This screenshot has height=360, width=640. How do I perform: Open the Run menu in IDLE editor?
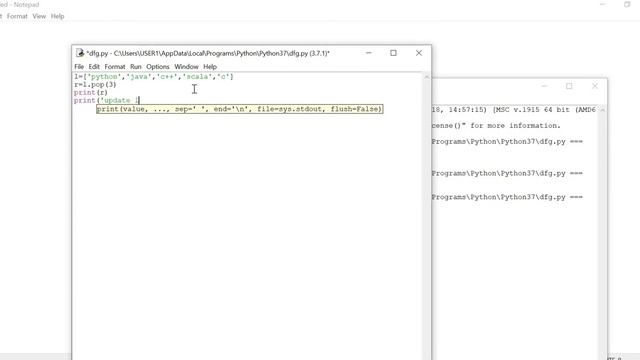[x=136, y=67]
